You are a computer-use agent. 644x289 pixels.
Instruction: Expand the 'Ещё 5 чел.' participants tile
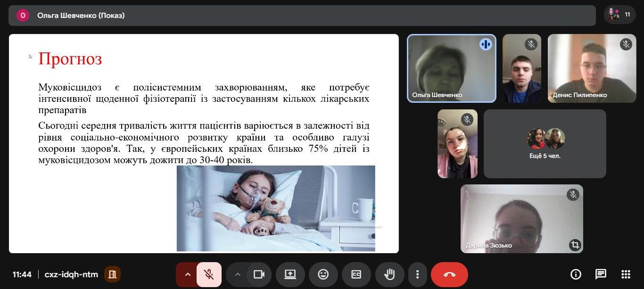pyautogui.click(x=545, y=143)
